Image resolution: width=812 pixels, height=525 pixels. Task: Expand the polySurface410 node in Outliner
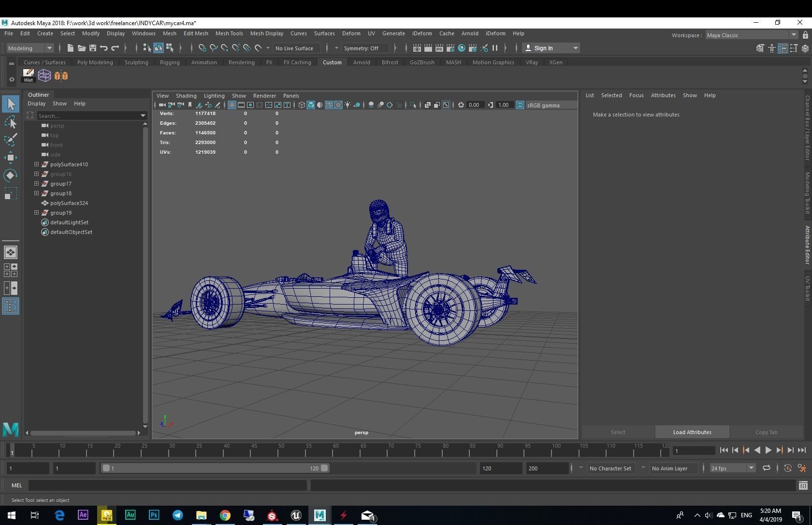(x=36, y=164)
